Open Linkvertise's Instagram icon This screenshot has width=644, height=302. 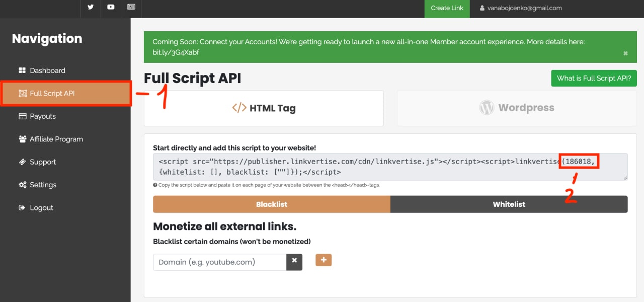point(131,7)
